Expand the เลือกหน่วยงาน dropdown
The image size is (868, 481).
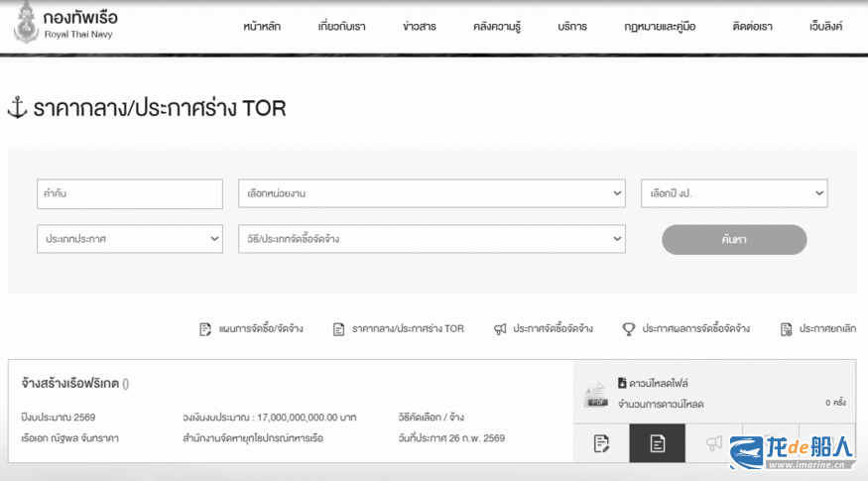[x=432, y=193]
